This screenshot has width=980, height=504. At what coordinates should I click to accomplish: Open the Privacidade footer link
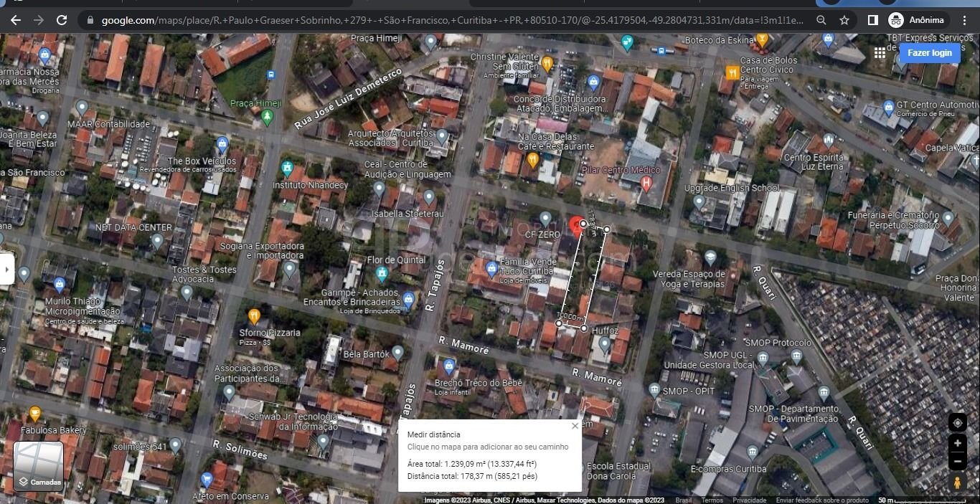pos(749,500)
